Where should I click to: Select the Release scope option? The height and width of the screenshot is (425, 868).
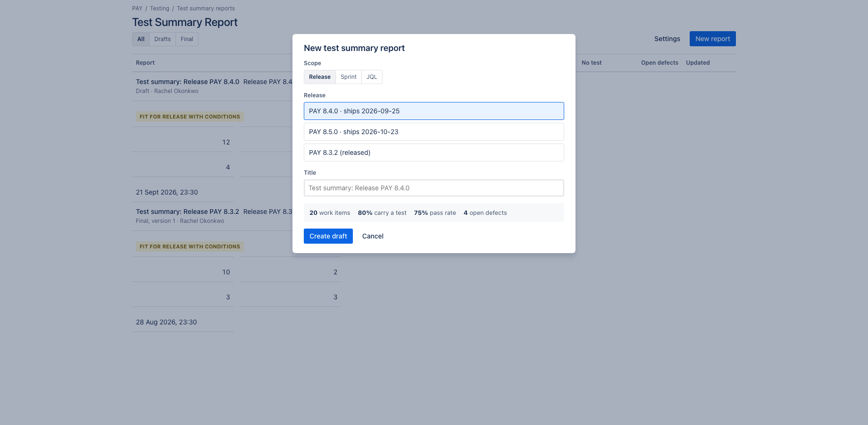[320, 77]
